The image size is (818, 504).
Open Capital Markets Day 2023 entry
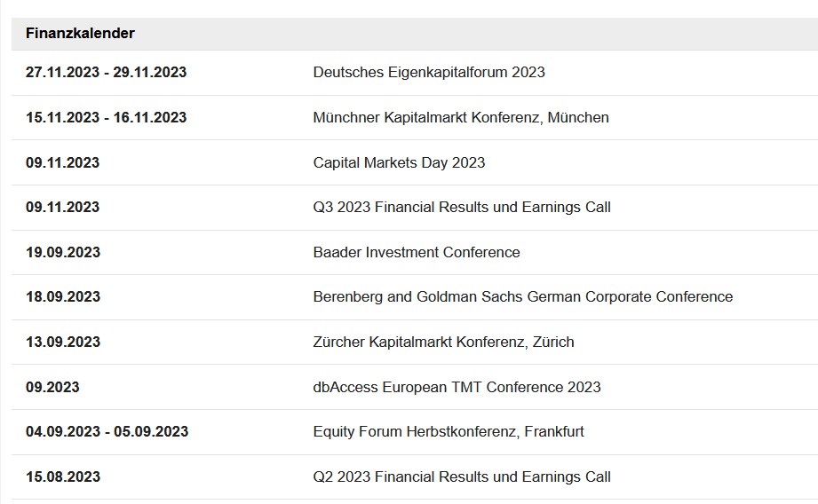click(x=399, y=162)
